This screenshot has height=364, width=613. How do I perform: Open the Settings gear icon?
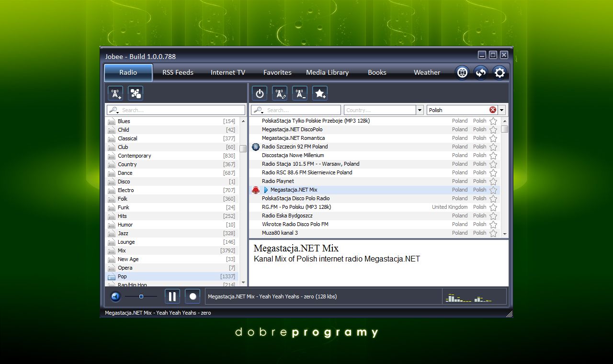click(499, 72)
